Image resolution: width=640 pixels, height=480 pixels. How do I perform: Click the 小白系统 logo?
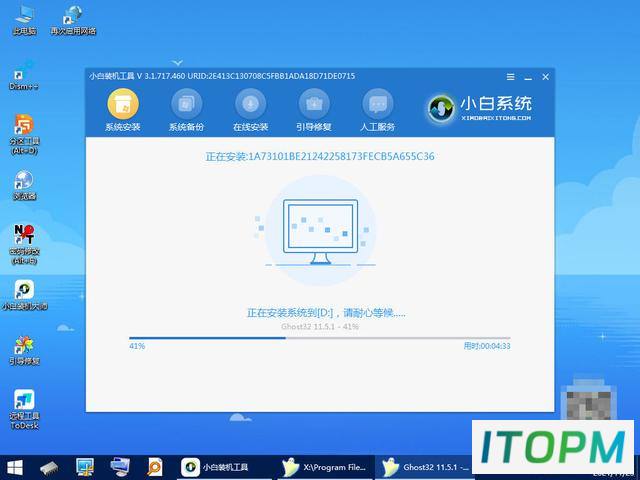[479, 109]
